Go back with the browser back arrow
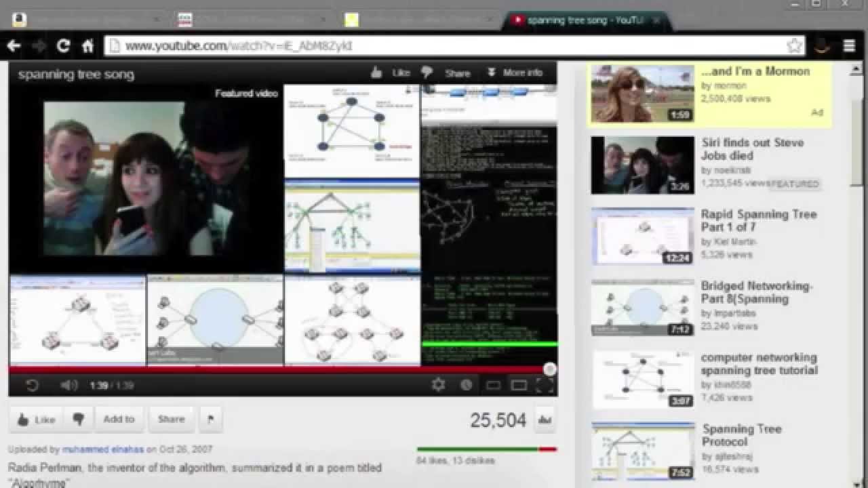This screenshot has width=868, height=488. point(14,46)
